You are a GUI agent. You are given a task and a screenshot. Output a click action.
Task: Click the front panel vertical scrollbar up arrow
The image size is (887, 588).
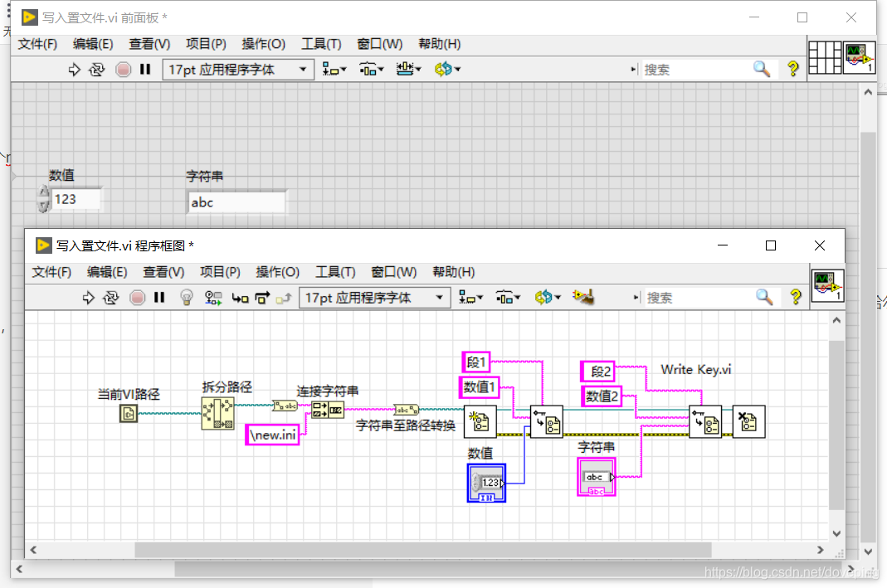pos(868,91)
